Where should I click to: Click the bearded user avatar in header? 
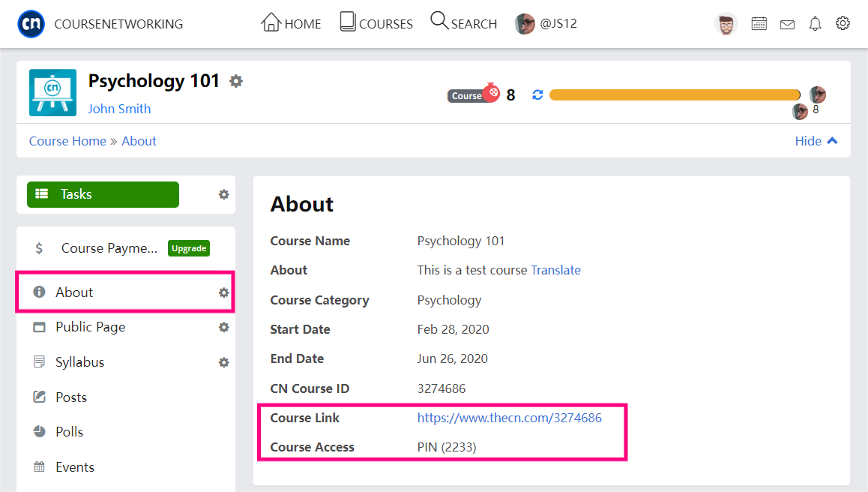(726, 24)
